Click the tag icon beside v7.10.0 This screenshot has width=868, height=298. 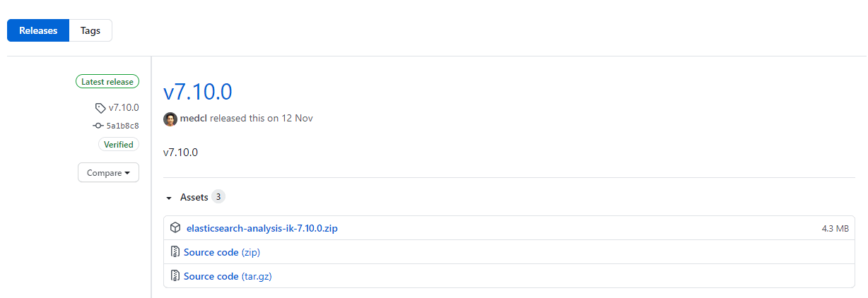[x=100, y=108]
